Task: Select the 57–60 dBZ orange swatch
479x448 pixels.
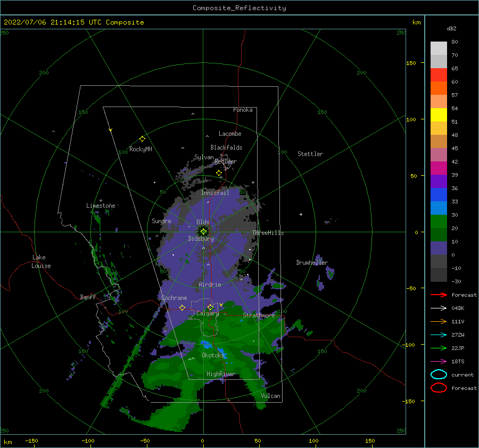Action: pos(439,88)
